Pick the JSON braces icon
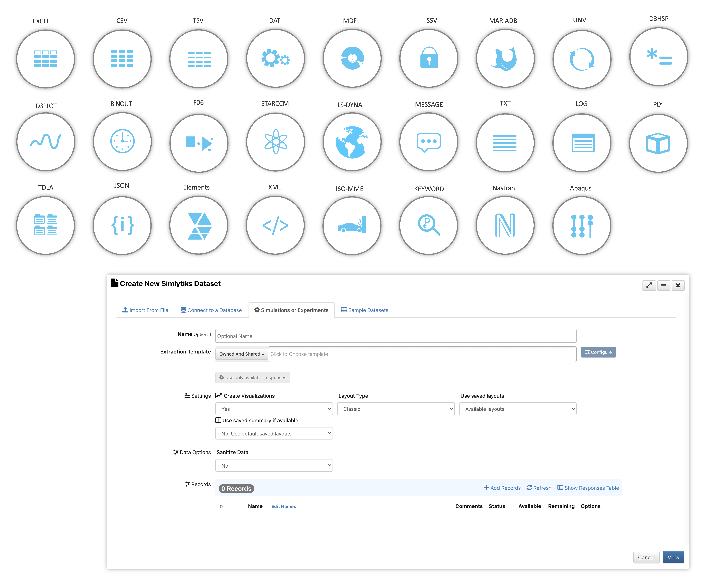 click(x=122, y=225)
